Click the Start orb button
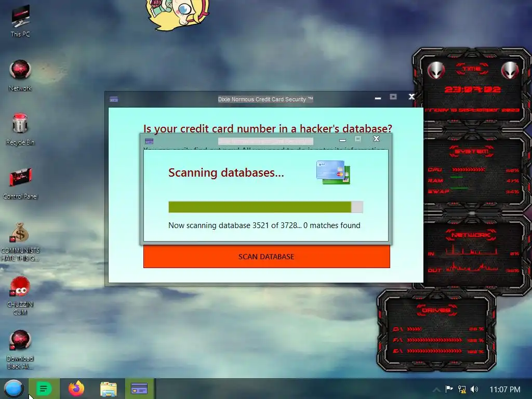Viewport: 532px width, 399px height. click(x=14, y=389)
